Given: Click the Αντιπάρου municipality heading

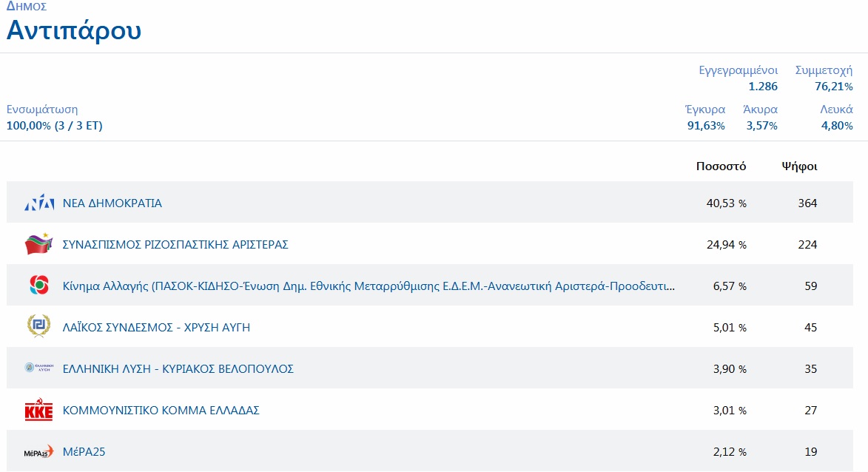Looking at the screenshot, I should pos(74,31).
